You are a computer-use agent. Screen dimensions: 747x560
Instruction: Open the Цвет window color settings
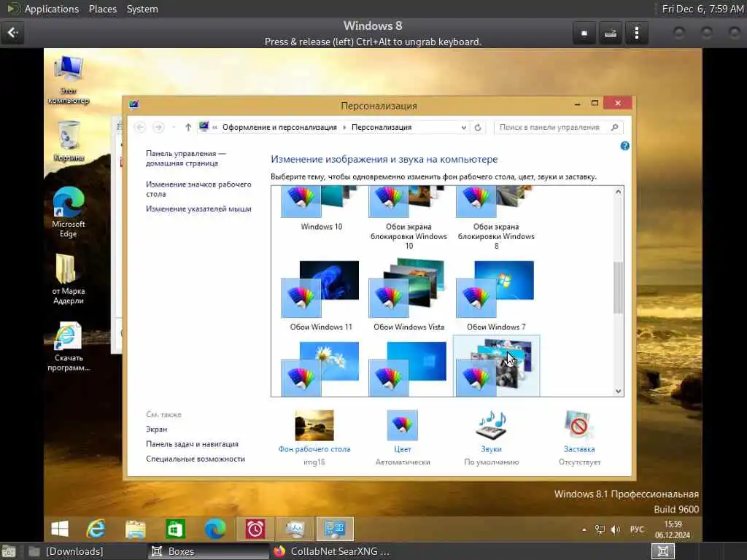click(403, 425)
